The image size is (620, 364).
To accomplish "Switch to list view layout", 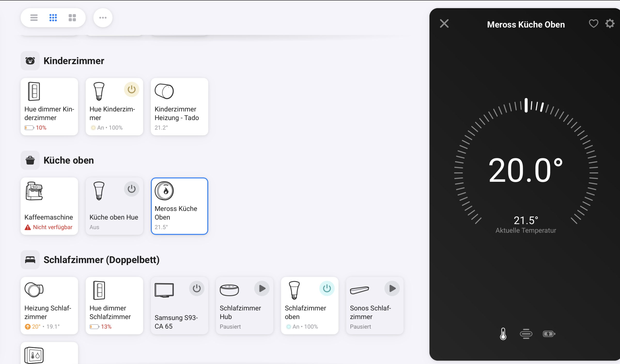I will (x=34, y=18).
